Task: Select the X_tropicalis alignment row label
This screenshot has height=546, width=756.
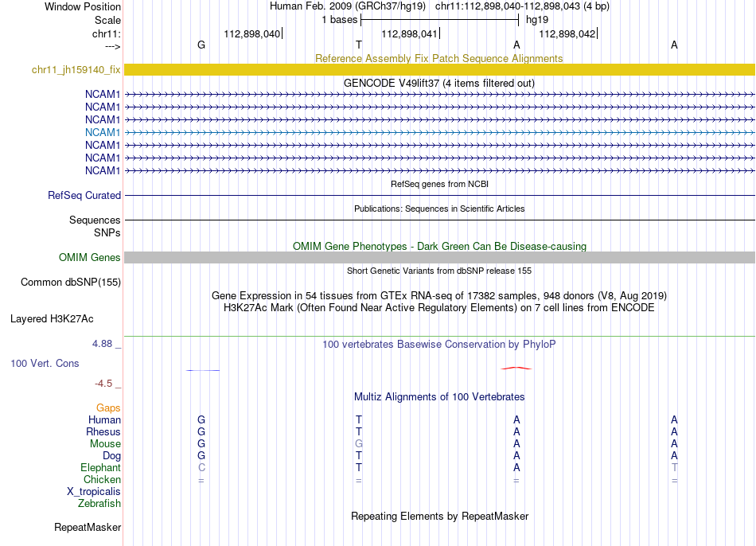Action: 94,492
